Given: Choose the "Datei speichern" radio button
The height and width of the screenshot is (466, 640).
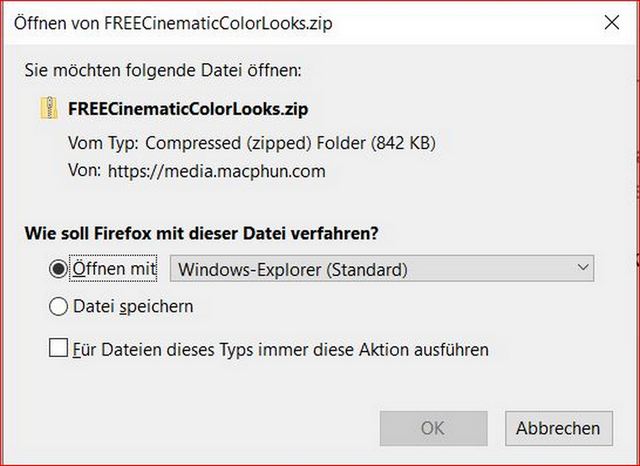Looking at the screenshot, I should 58,307.
